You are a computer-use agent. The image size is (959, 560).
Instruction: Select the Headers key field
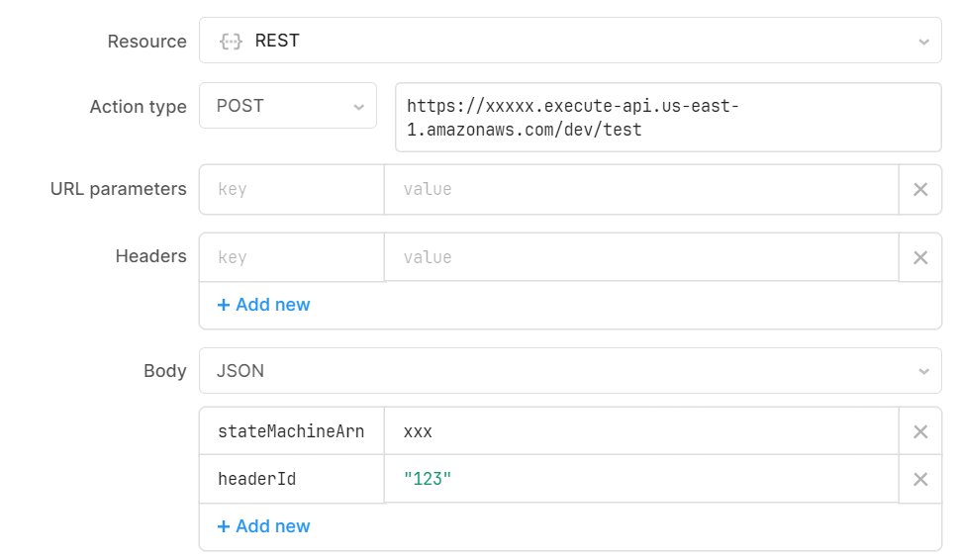pyautogui.click(x=292, y=257)
